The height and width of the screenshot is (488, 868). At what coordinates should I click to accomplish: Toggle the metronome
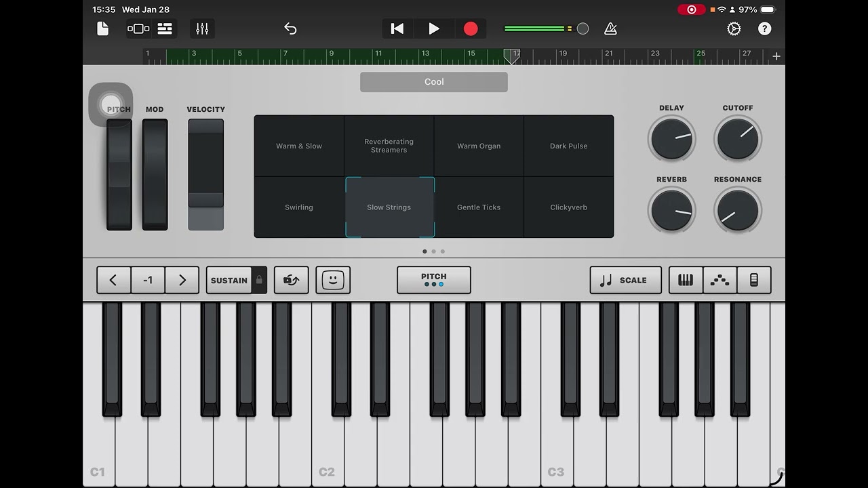(x=611, y=28)
